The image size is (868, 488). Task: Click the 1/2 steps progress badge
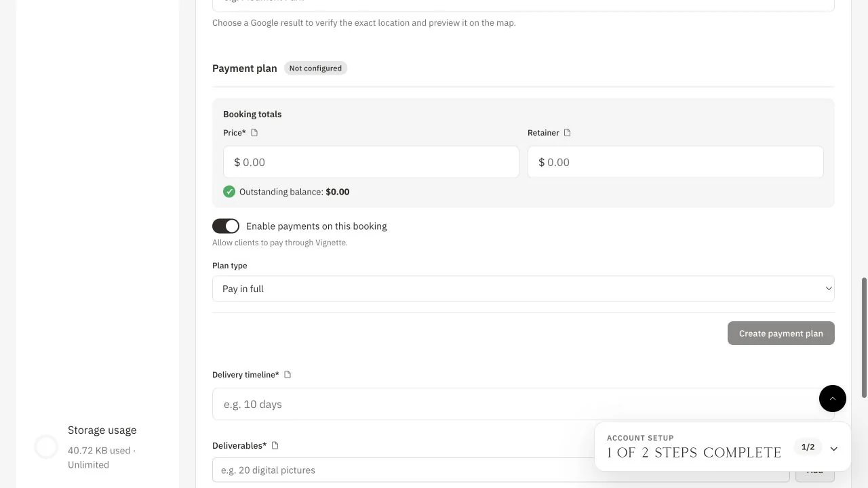808,447
